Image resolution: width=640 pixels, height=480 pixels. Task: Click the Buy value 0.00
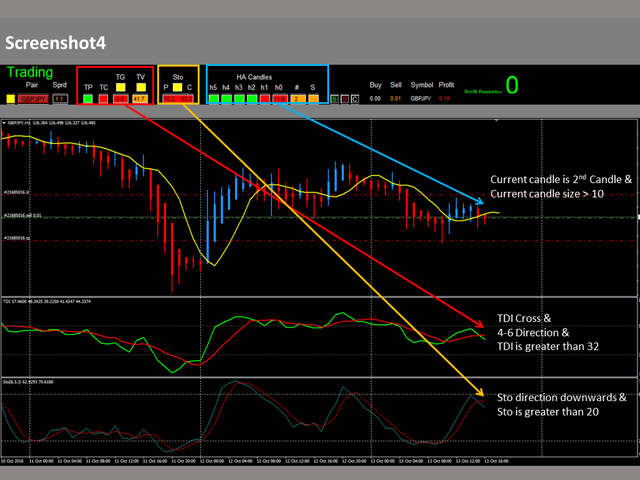(x=375, y=98)
